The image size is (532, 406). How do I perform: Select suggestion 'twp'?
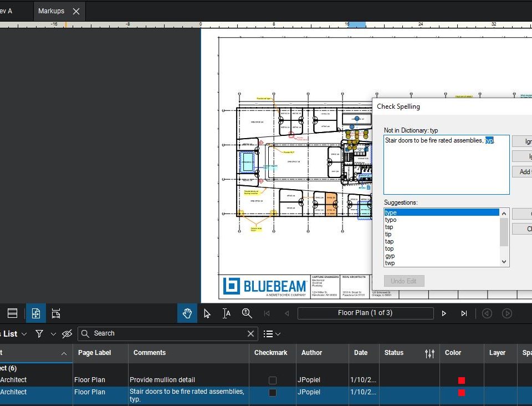442,263
